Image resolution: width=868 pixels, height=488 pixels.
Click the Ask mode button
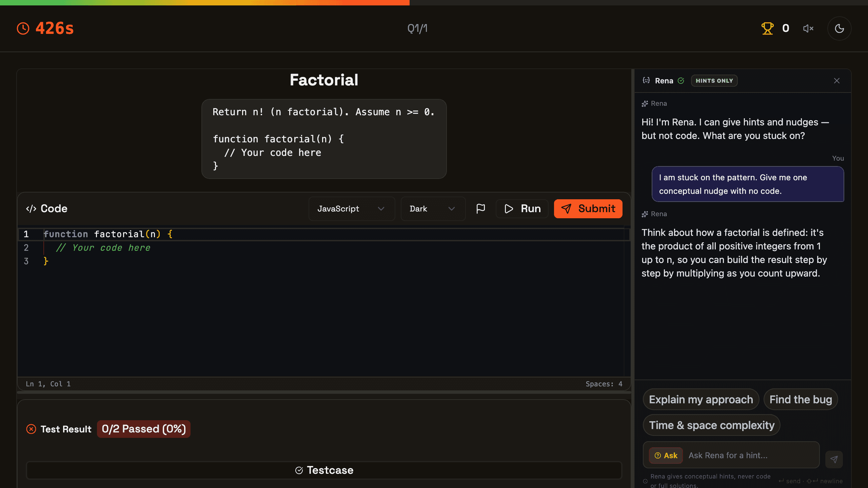[666, 456]
